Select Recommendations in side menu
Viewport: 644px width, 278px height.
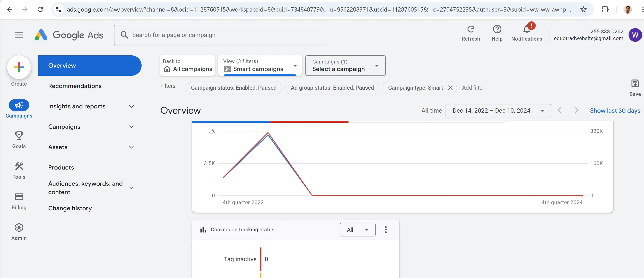click(x=75, y=86)
